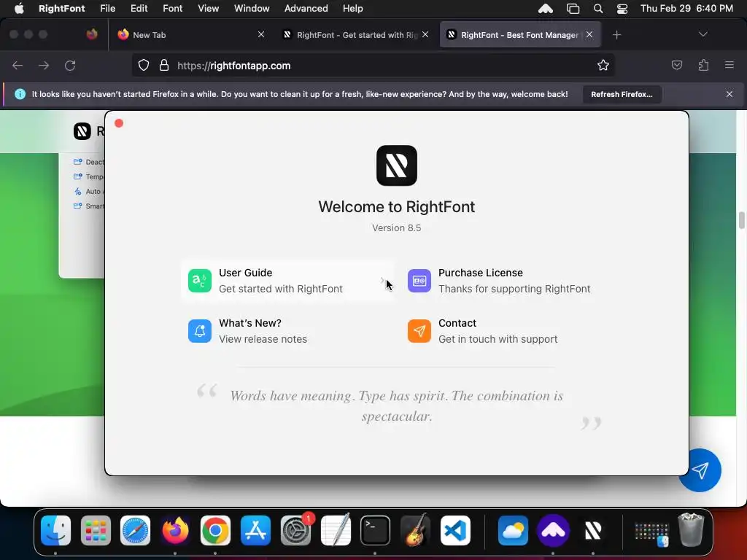
Task: Open App Store from the Dock
Action: [255, 530]
